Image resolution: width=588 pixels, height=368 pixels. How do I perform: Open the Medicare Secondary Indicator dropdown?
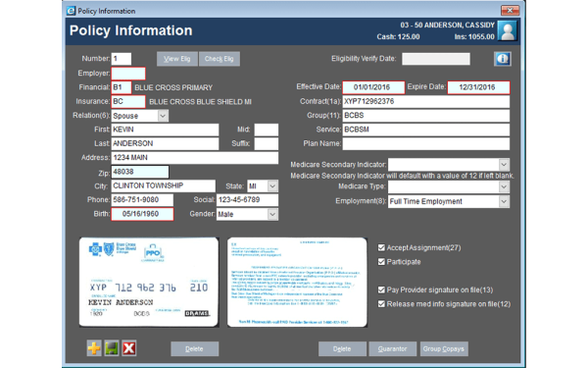[504, 165]
